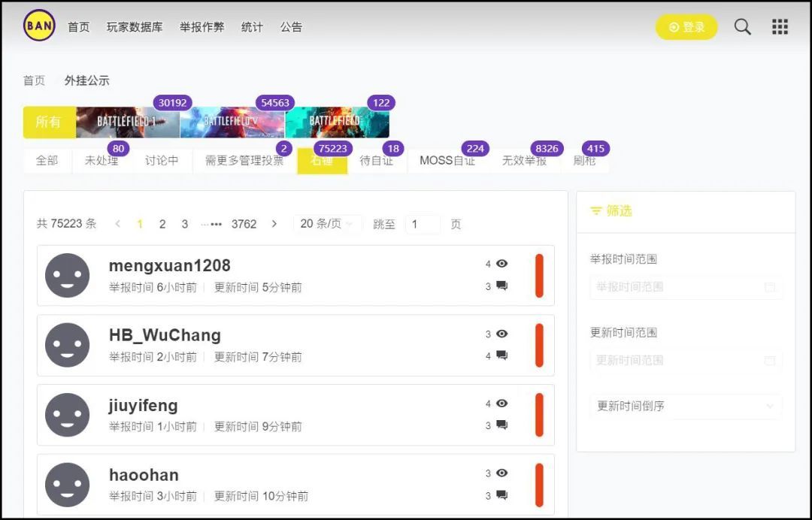Viewport: 812px width, 520px height.
Task: Open 首页 in top navigation
Action: 79,27
